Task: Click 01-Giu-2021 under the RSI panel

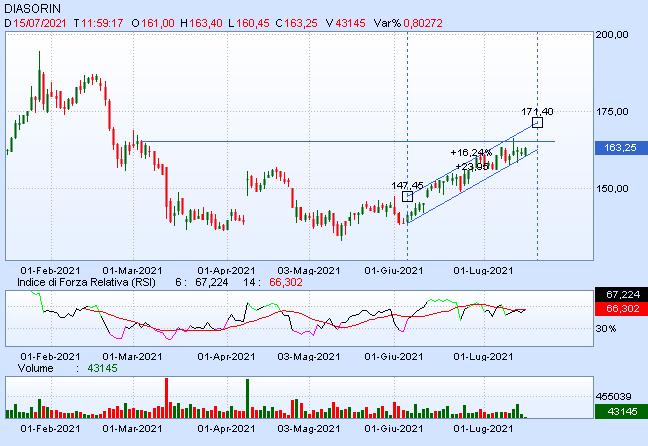Action: (x=394, y=357)
